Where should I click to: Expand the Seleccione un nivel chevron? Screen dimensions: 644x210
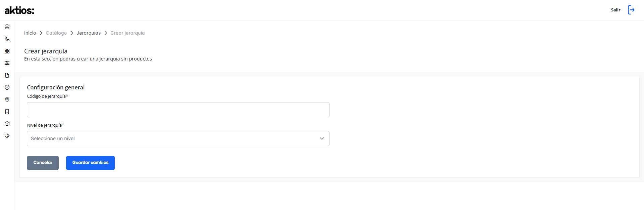coord(322,138)
